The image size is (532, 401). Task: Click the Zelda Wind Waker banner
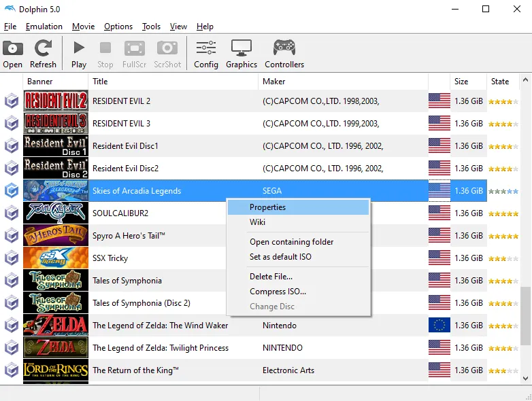[x=56, y=326]
